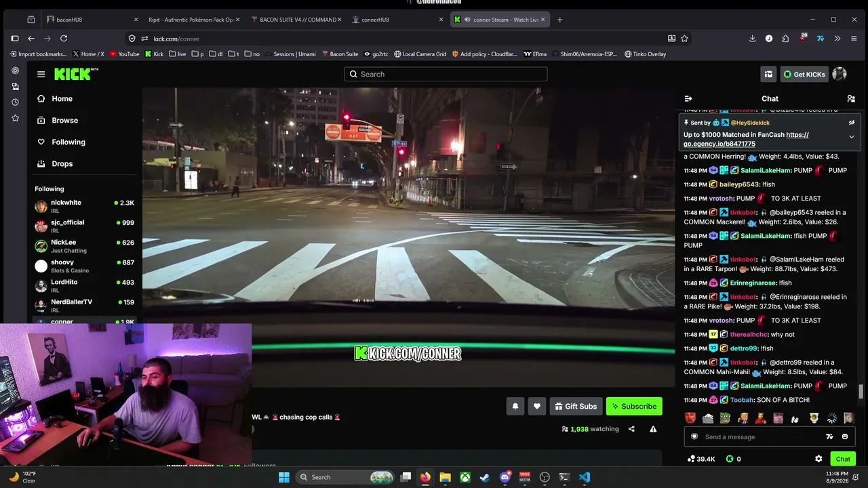Viewport: 868px width, 488px height.
Task: Open the 7TV emote menu in chat box
Action: (x=829, y=436)
